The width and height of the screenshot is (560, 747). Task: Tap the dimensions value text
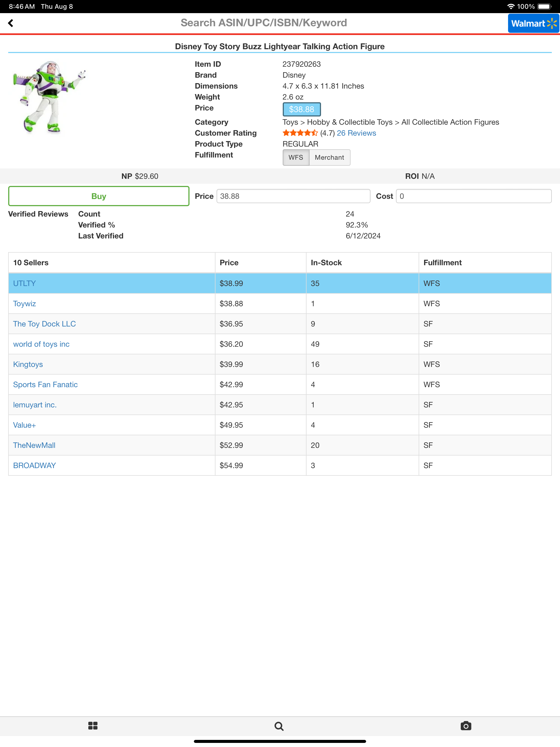[x=323, y=86]
